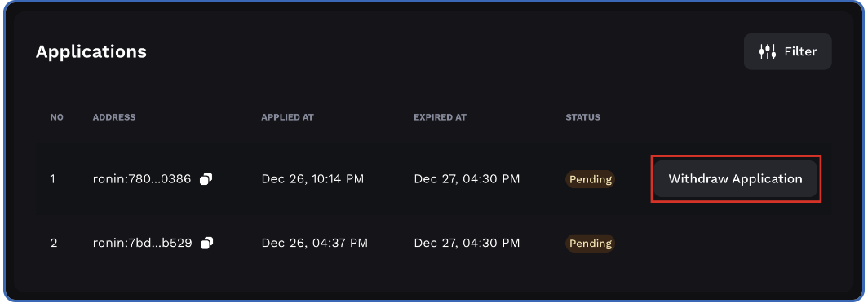This screenshot has height=303, width=868.
Task: Open the Filter button
Action: pos(787,51)
